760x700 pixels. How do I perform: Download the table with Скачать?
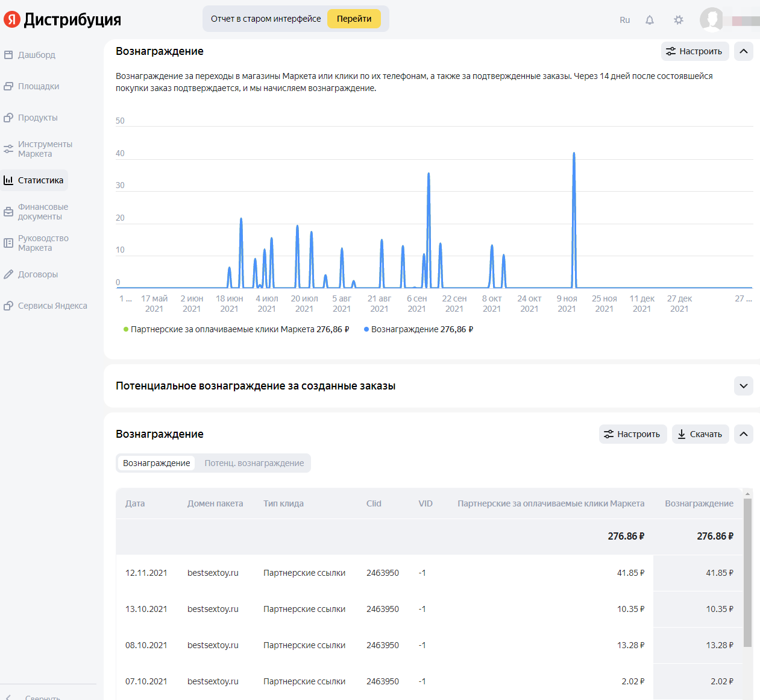pyautogui.click(x=700, y=434)
